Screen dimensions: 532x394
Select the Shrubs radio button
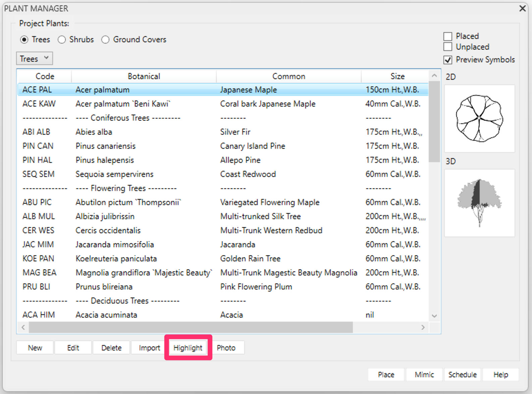click(x=62, y=40)
